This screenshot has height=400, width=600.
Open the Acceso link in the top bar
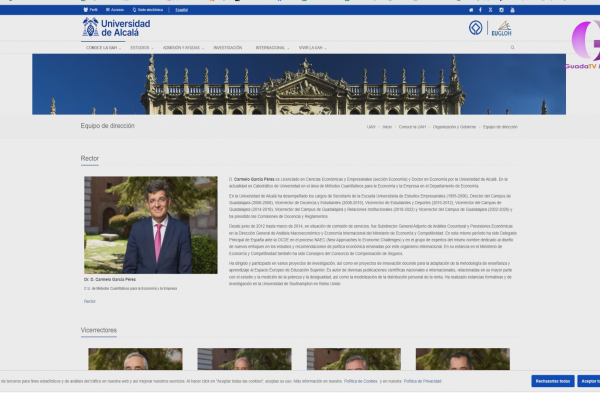coord(115,10)
